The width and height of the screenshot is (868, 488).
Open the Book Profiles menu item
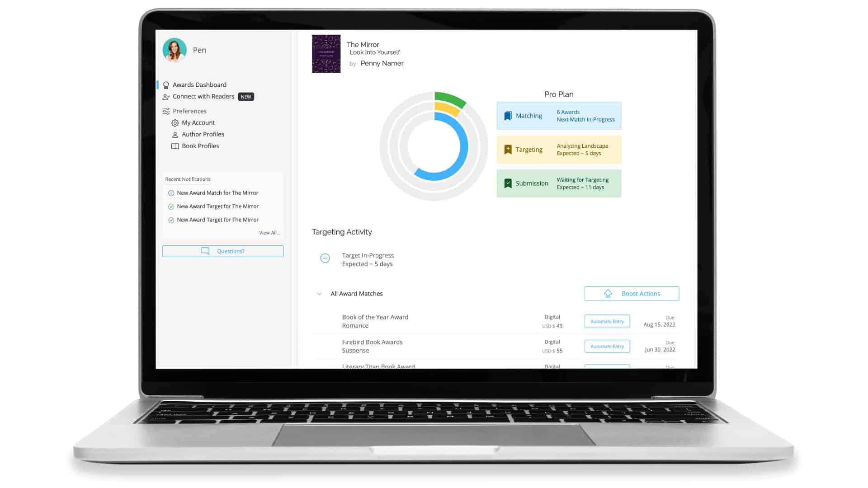[x=200, y=145]
